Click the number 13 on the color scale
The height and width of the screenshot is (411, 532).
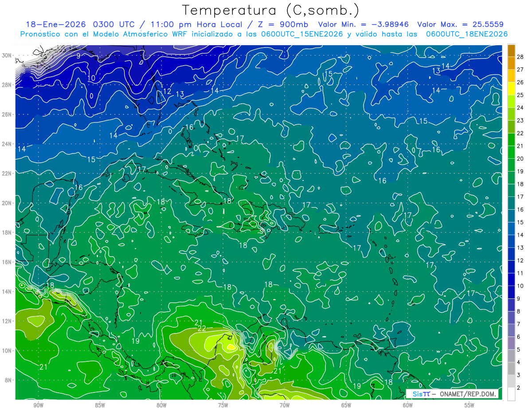[x=520, y=247]
